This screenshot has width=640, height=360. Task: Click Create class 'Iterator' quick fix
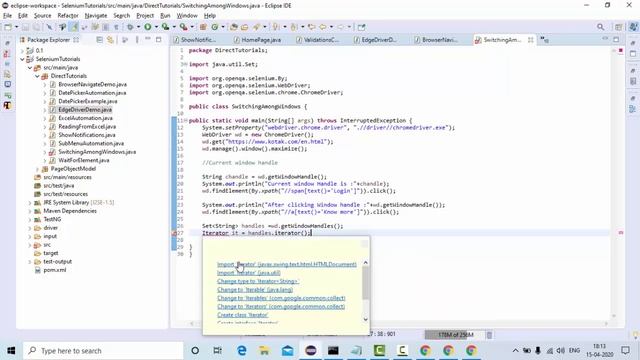[x=242, y=315]
